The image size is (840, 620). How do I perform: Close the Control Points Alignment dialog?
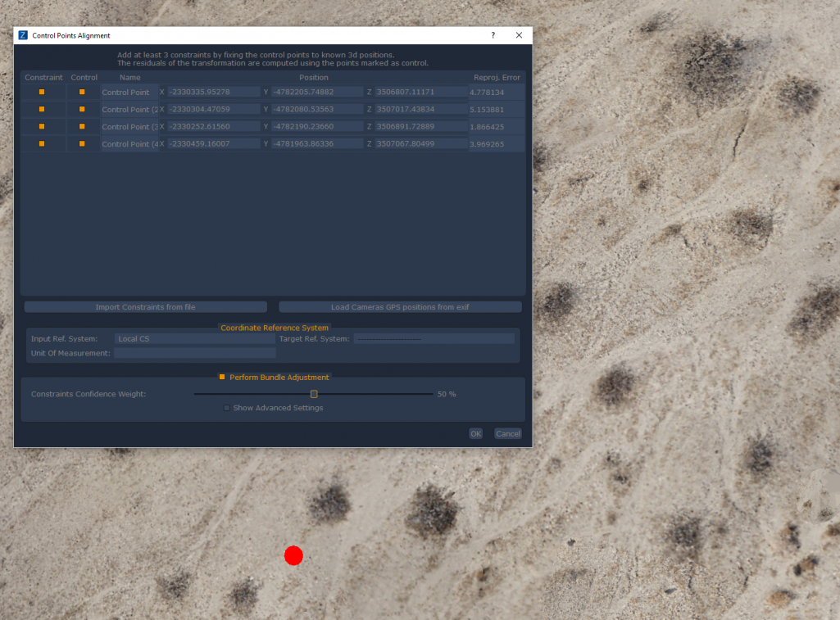(x=519, y=35)
